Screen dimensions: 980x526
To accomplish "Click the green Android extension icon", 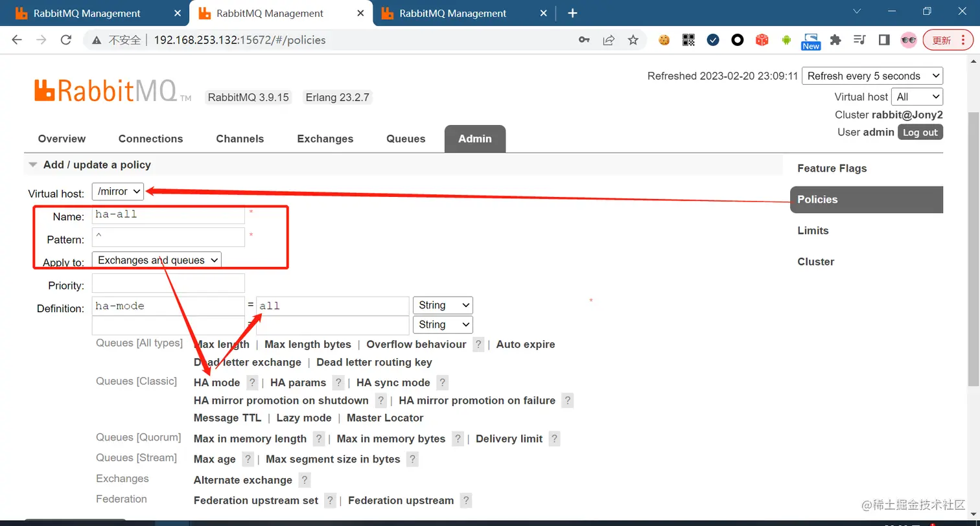I will (786, 40).
